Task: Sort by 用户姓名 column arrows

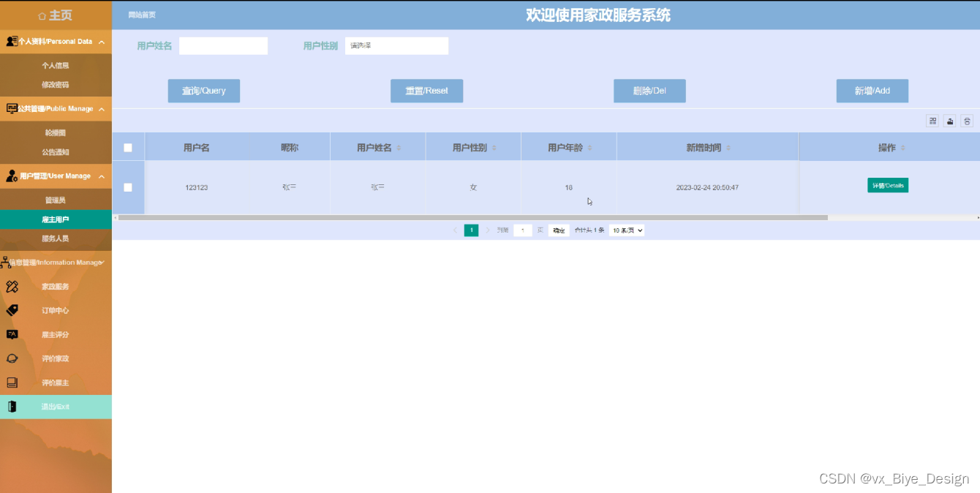Action: 399,148
